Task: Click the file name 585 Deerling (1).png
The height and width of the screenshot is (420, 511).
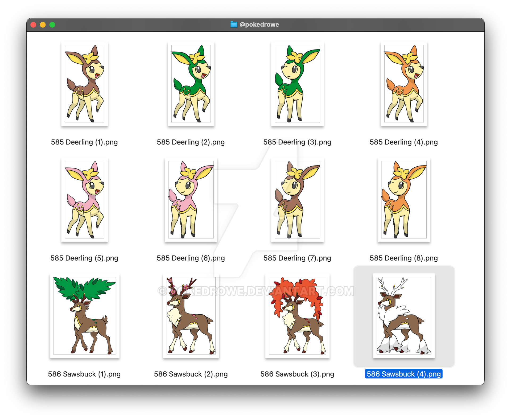Action: [x=84, y=142]
